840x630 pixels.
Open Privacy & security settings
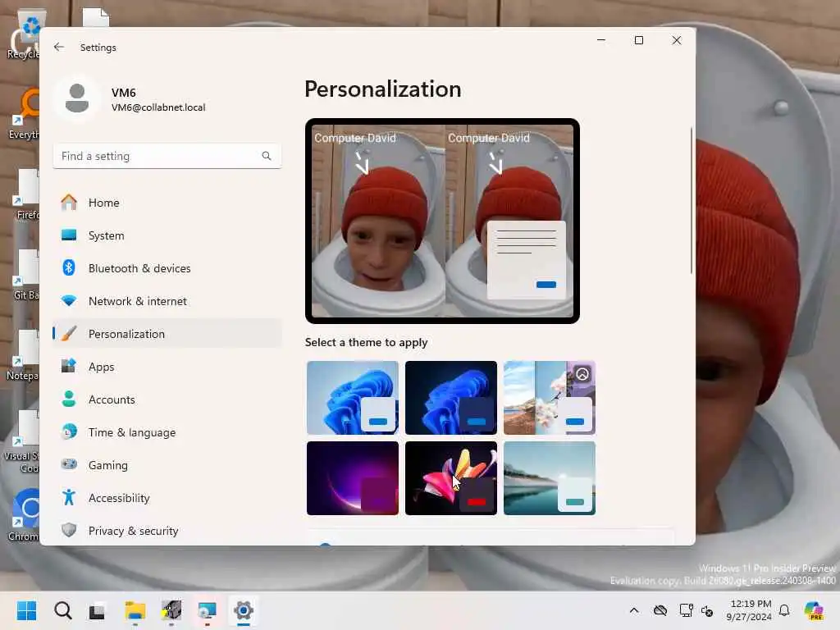point(167,531)
